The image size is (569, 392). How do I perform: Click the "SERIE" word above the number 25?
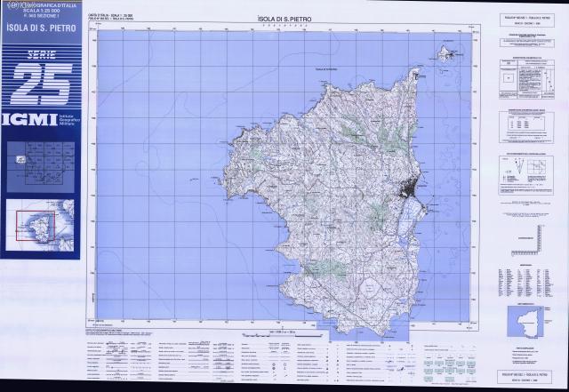pos(42,55)
